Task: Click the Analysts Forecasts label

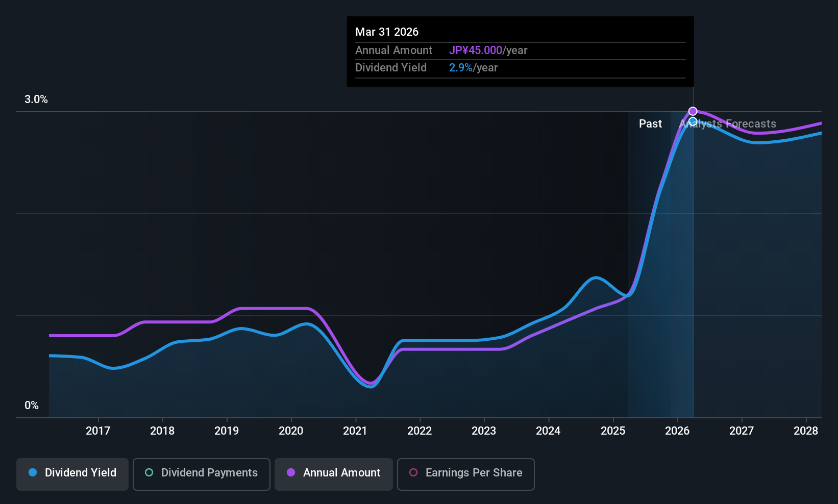Action: 728,124
